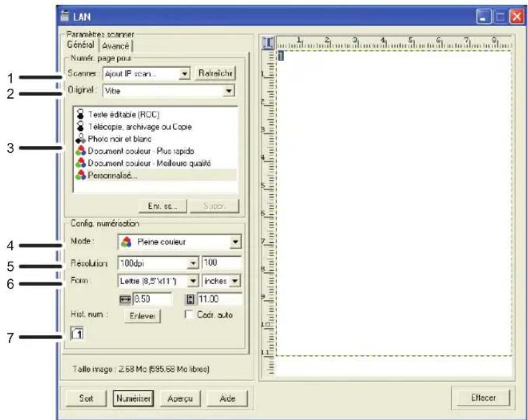528x420 pixels.
Task: Click the height field showing 11.00
Action: [219, 299]
